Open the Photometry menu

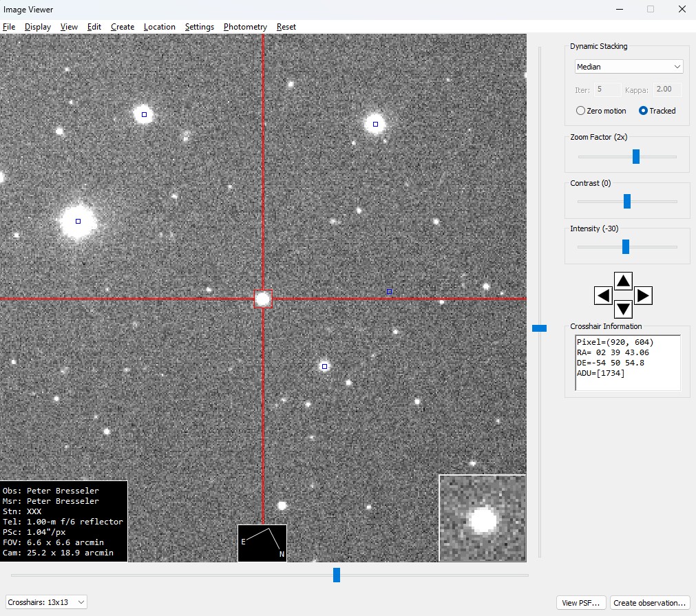[x=245, y=27]
